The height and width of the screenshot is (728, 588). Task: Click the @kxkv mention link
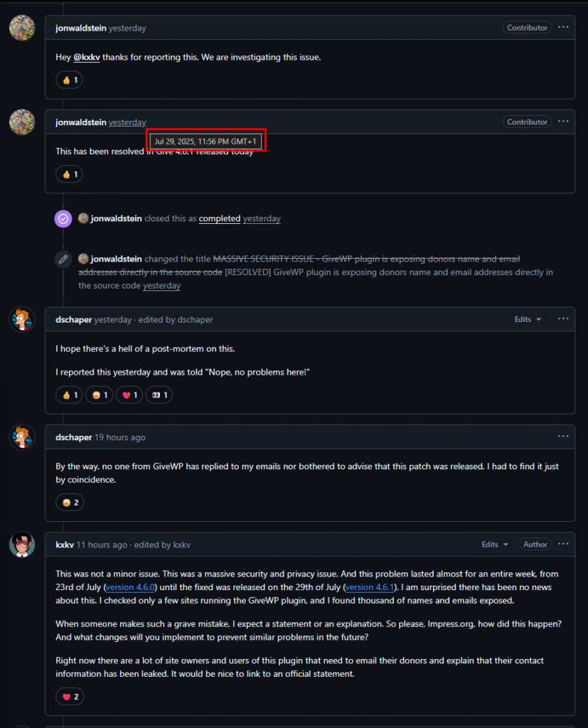(x=87, y=57)
